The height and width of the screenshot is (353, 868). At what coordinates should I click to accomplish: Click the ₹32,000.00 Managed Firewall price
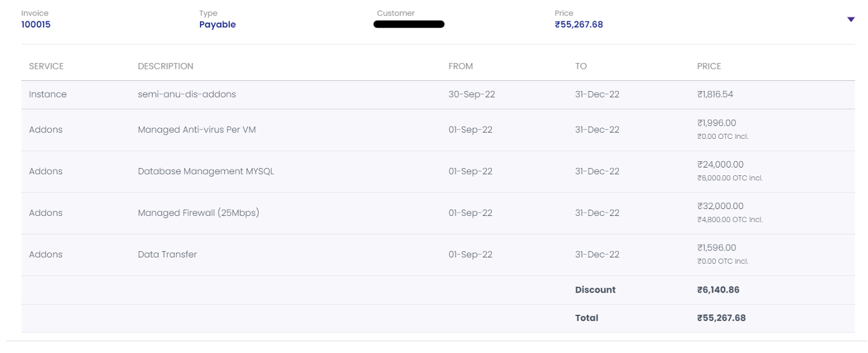(x=720, y=206)
